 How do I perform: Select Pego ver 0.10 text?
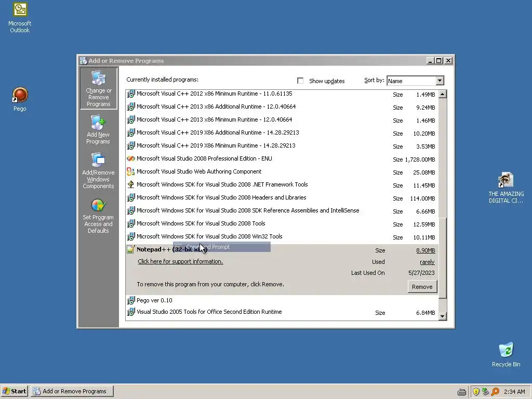154,300
